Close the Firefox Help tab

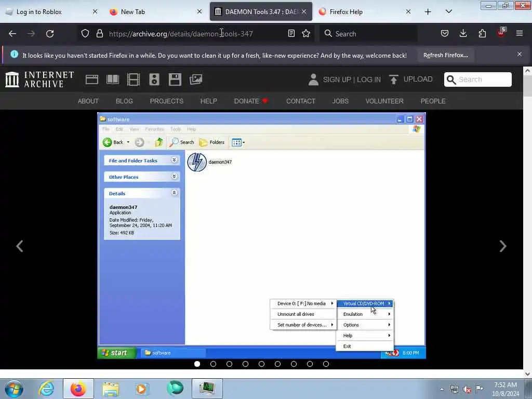(408, 12)
